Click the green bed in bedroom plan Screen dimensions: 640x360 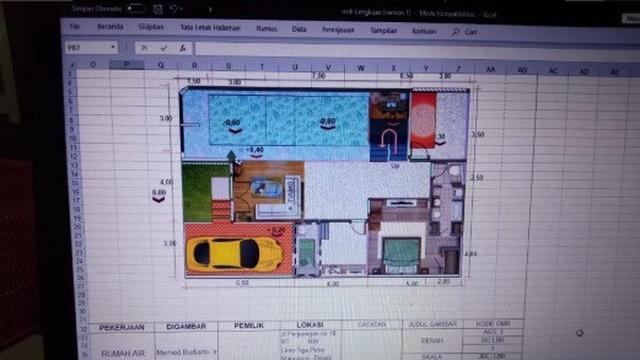402,255
